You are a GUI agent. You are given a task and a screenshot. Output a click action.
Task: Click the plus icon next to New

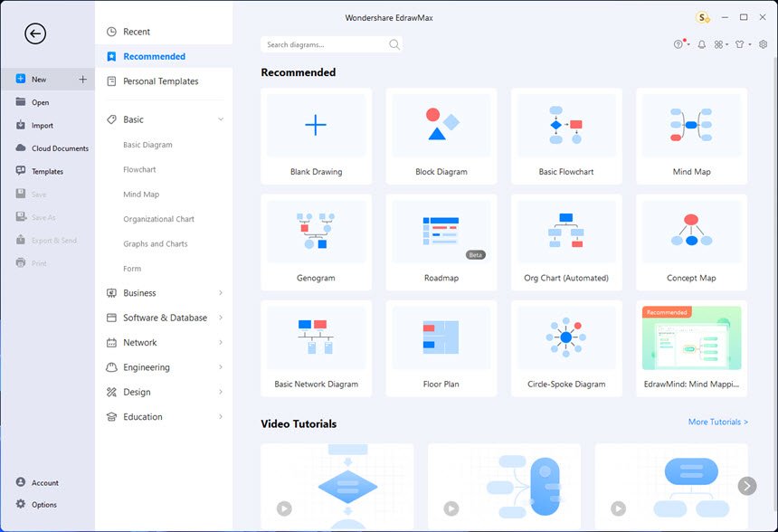click(x=83, y=79)
